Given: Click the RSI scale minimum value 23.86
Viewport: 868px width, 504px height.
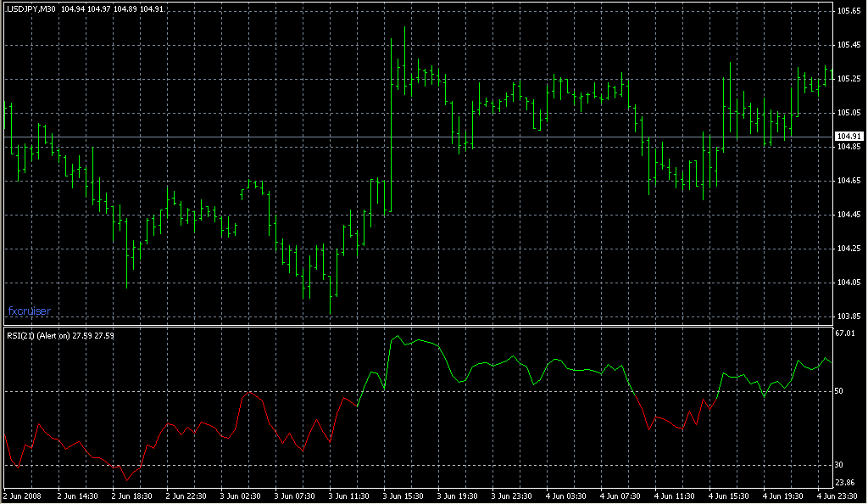Looking at the screenshot, I should tap(845, 483).
